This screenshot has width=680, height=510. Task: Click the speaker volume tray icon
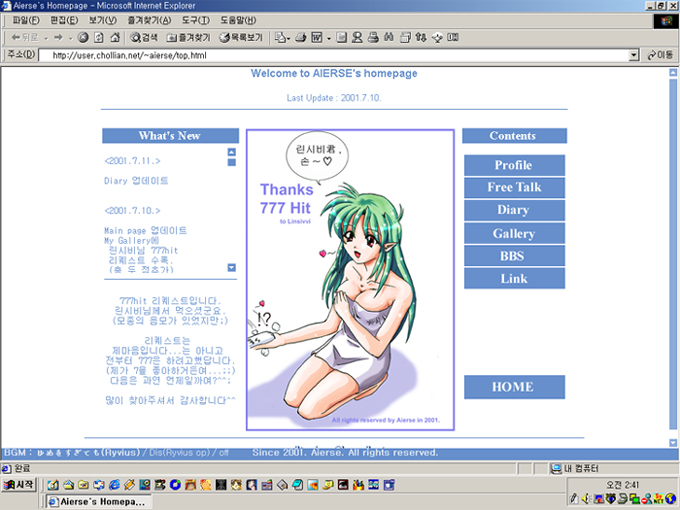(586, 499)
